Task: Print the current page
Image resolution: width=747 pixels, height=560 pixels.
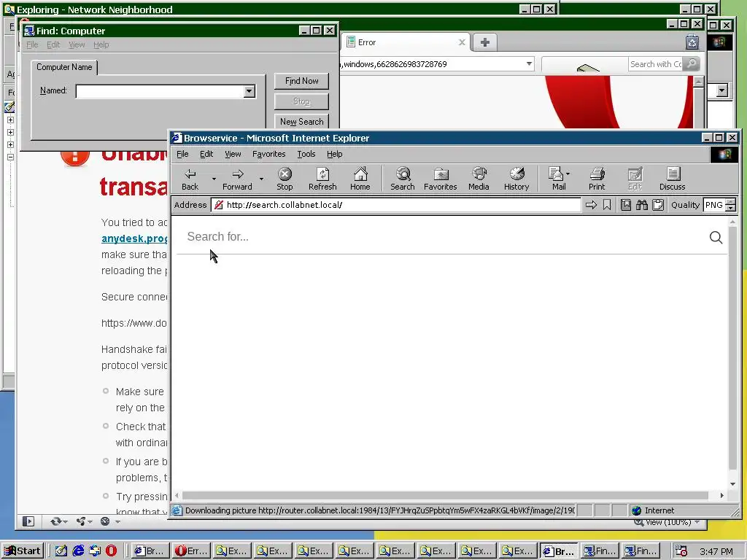Action: (x=597, y=179)
